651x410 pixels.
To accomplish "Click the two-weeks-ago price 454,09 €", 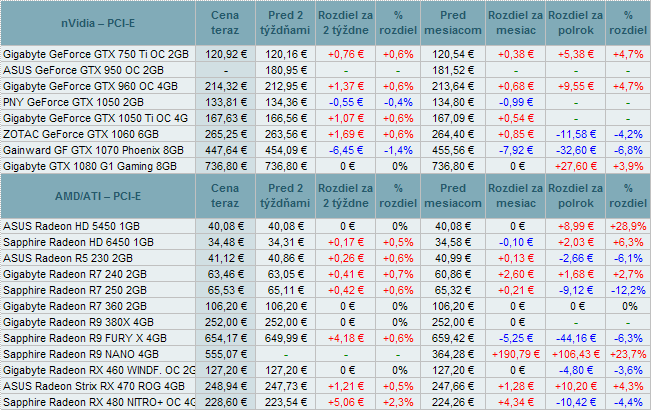I will 286,150.
